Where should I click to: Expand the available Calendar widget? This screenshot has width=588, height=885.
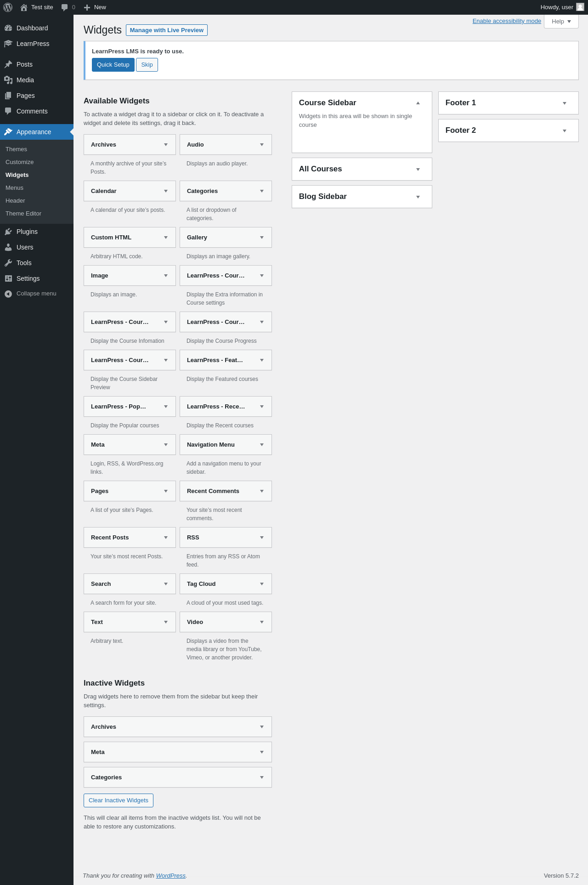(x=166, y=191)
